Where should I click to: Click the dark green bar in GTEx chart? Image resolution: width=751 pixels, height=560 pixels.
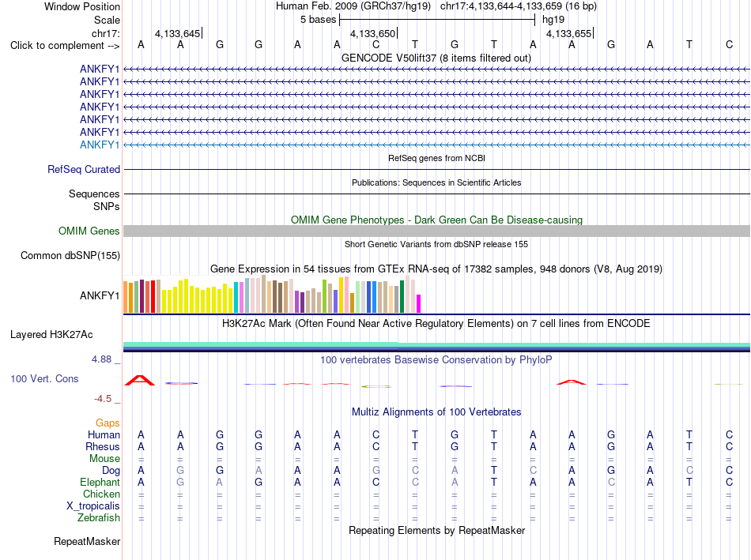tap(402, 296)
